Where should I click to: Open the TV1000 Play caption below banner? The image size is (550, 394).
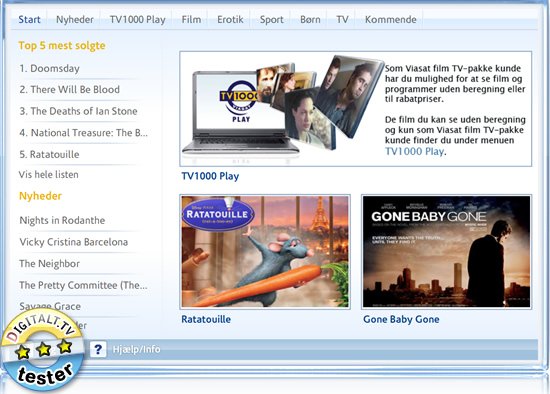point(210,176)
